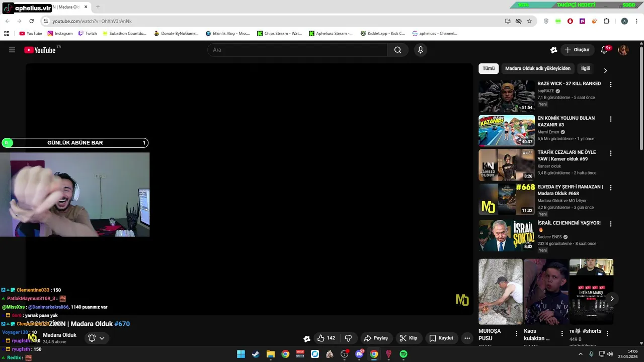Go back in Chrome
This screenshot has width=644, height=362.
pos(7,21)
